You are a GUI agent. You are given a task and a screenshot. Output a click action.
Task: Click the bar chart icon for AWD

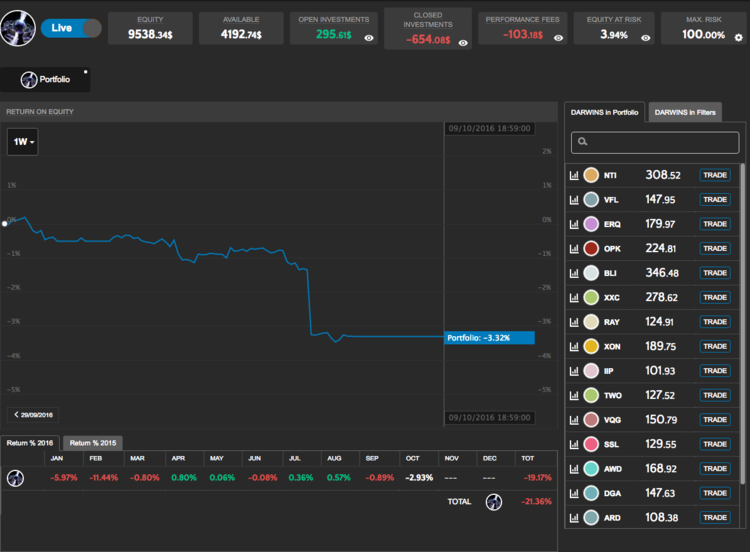pyautogui.click(x=575, y=468)
